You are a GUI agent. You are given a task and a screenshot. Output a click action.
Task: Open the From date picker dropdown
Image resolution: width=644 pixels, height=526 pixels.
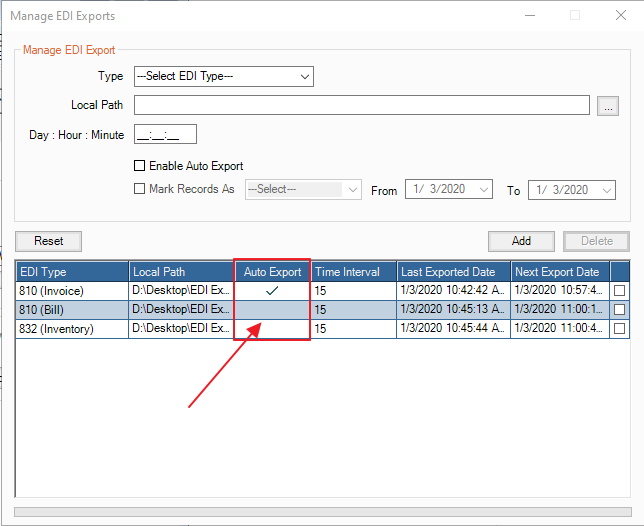[x=484, y=190]
